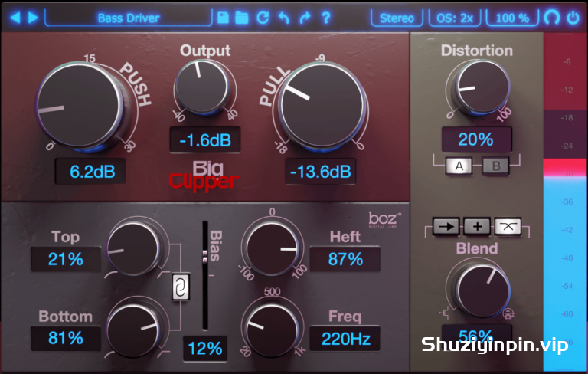This screenshot has height=374, width=588.
Task: Toggle the plugin power bypass button
Action: coord(573,18)
